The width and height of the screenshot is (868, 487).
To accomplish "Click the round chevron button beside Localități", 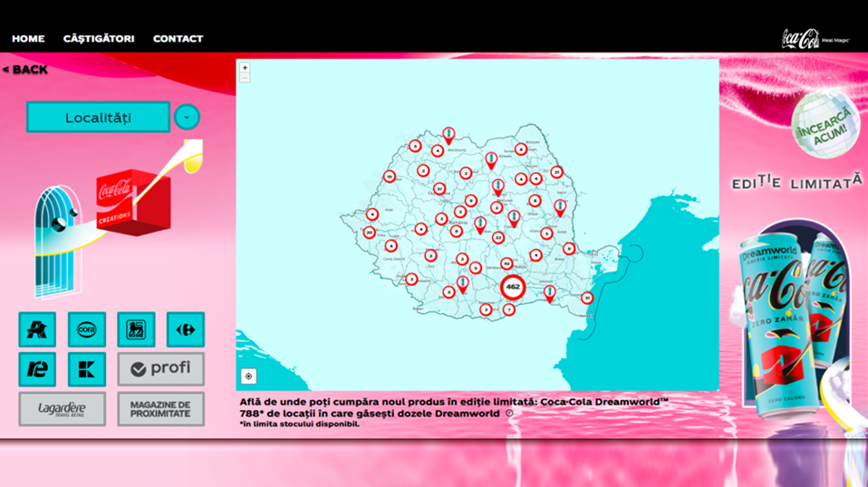I will tap(187, 117).
